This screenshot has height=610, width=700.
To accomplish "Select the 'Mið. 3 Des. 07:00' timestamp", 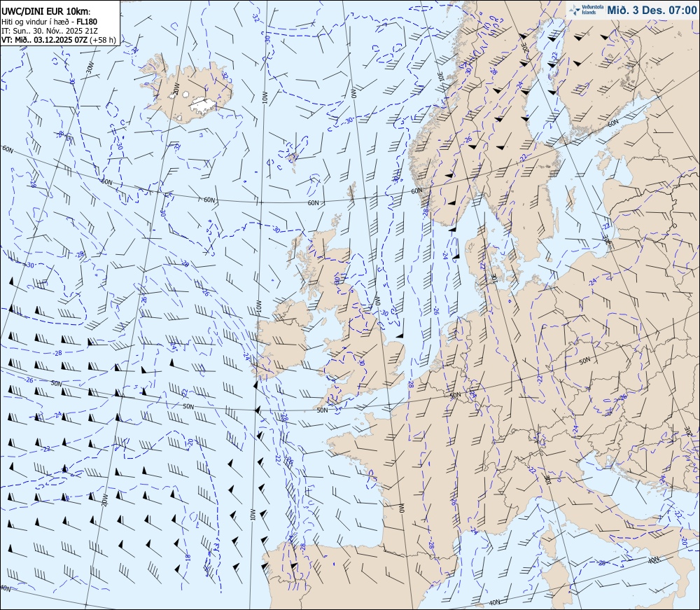I will coord(651,11).
